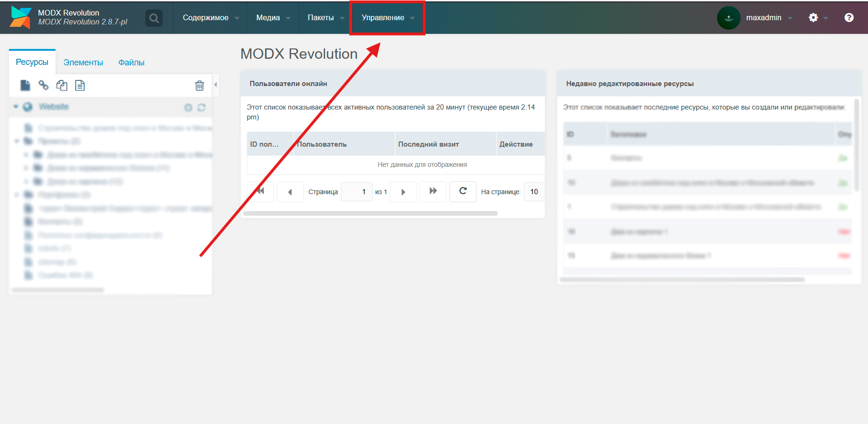868x424 pixels.
Task: Click the search magnifier icon
Action: click(154, 18)
